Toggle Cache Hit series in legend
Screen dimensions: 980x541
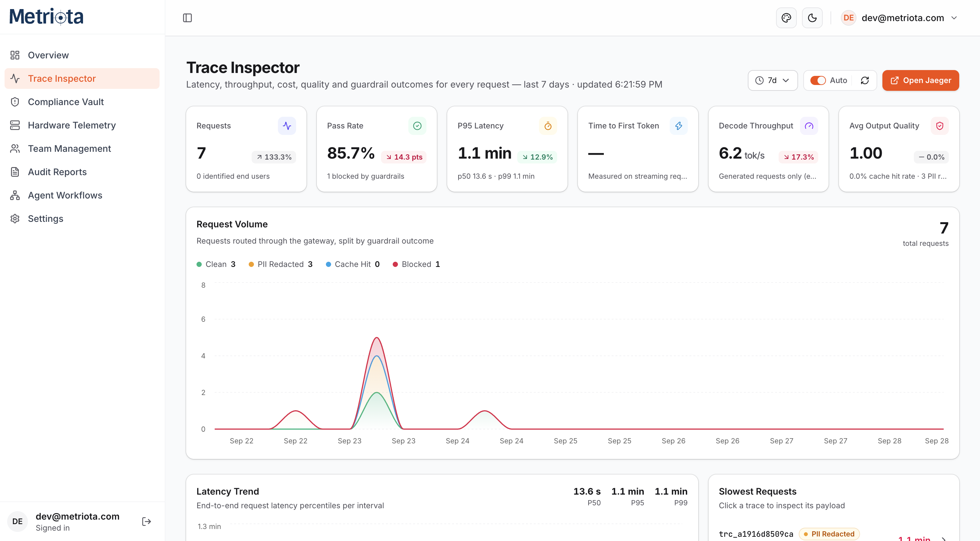tap(352, 264)
